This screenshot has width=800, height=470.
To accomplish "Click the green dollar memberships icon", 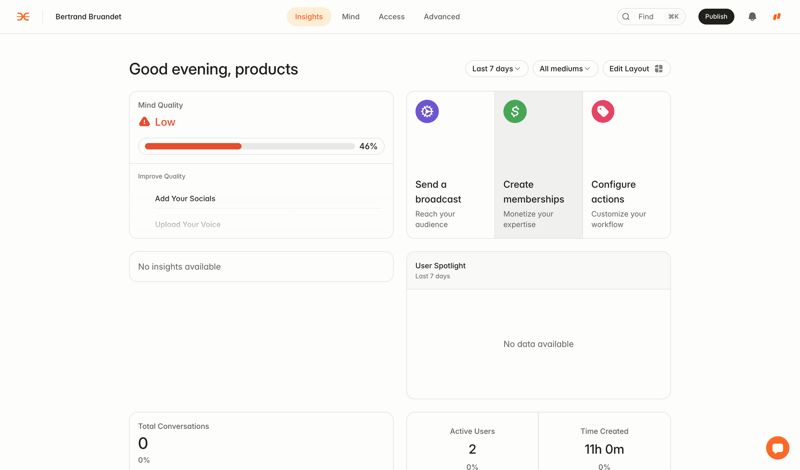I will (515, 112).
